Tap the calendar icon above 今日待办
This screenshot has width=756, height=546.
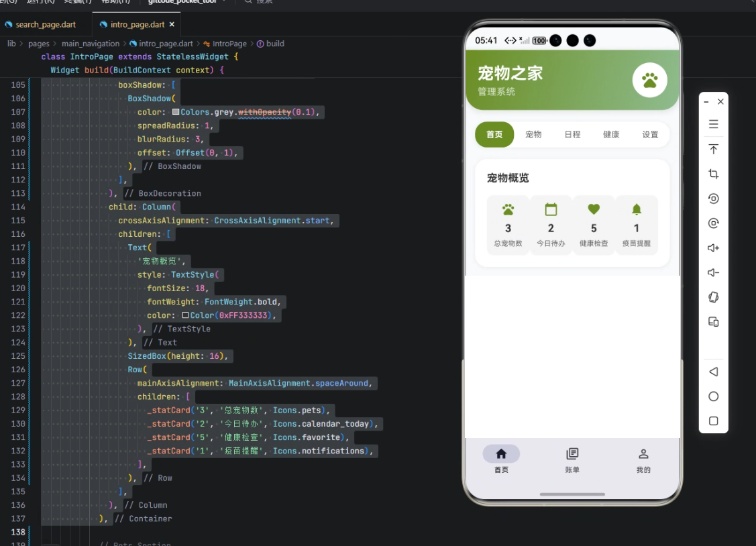(x=551, y=210)
